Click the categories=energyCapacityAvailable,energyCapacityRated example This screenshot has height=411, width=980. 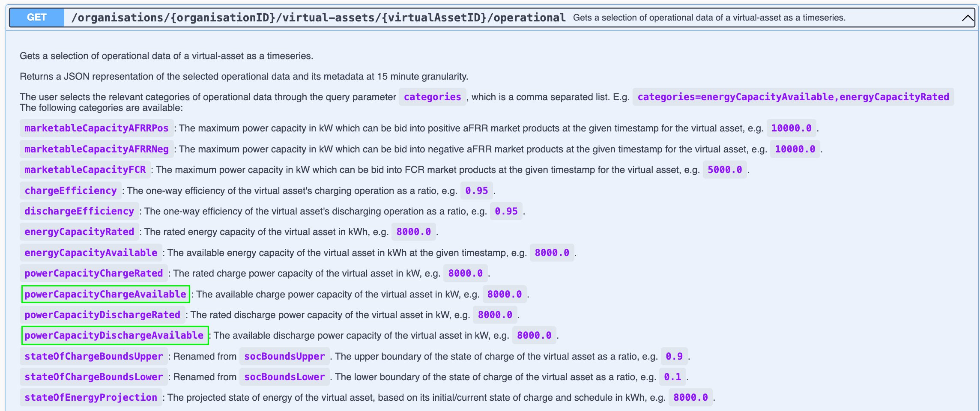793,97
